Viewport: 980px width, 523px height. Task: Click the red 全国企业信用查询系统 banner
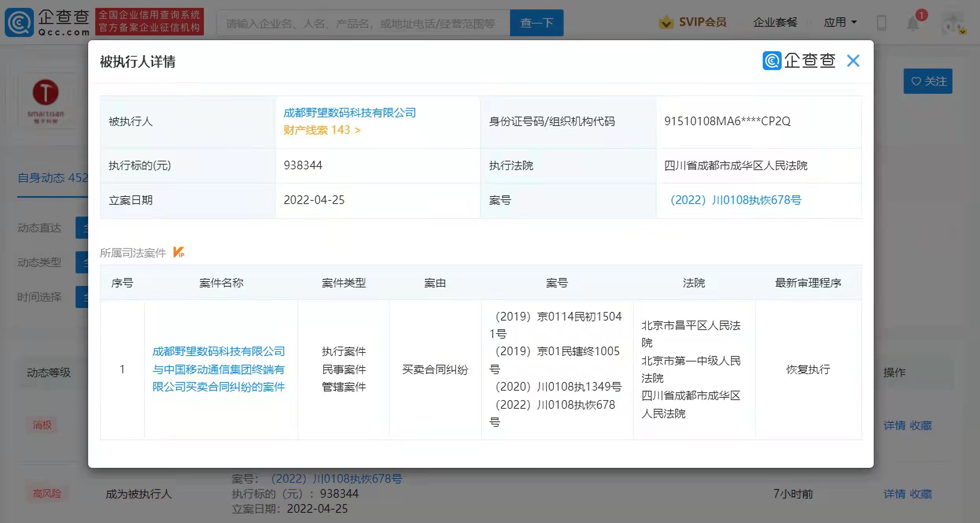(150, 21)
